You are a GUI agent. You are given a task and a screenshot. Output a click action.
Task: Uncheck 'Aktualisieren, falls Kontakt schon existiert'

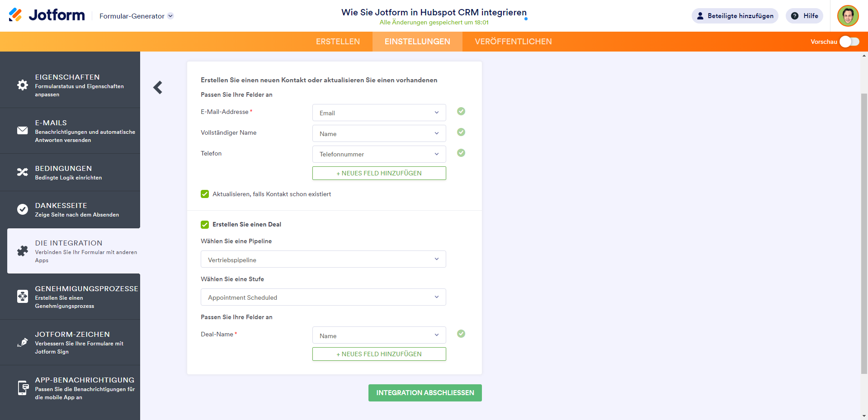pos(205,194)
